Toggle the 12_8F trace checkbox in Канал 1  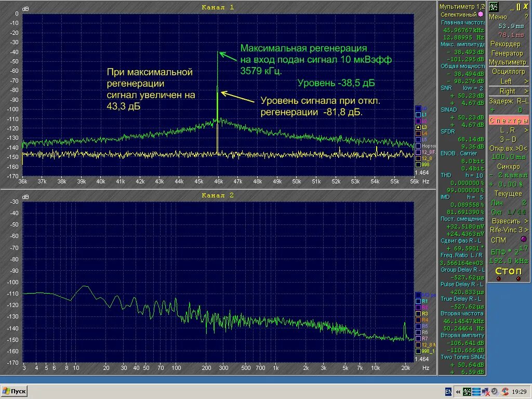(x=418, y=152)
